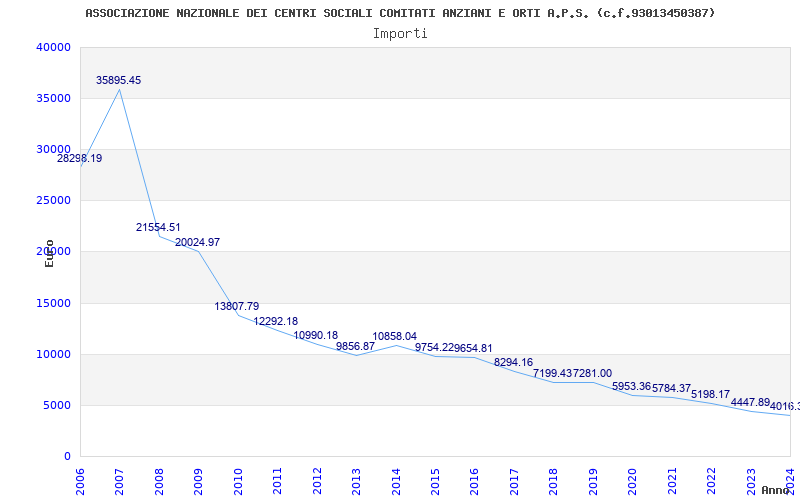Click the x-axis year 2022
The image size is (800, 500).
tap(711, 482)
